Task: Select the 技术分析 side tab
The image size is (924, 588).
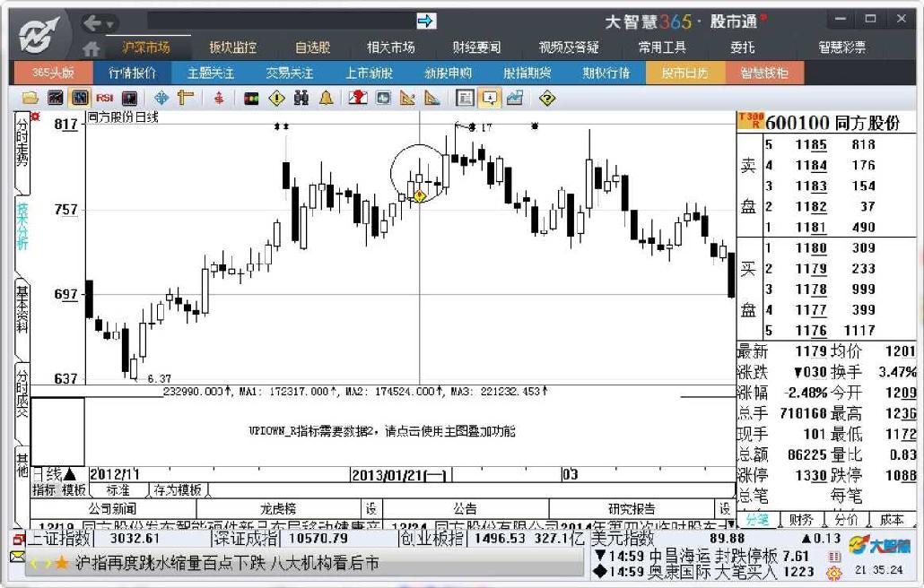Action: pyautogui.click(x=22, y=227)
